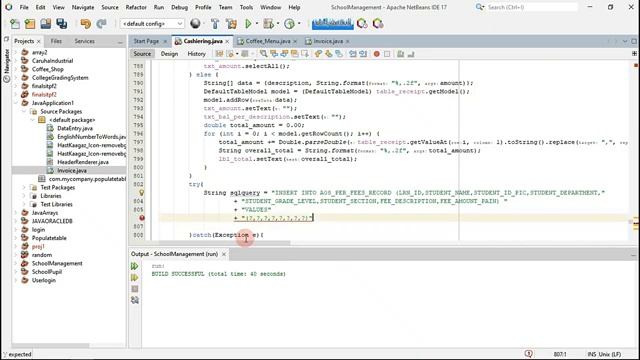The width and height of the screenshot is (640, 360).
Task: Open the Debug Project dropdown arrow
Action: point(278,24)
